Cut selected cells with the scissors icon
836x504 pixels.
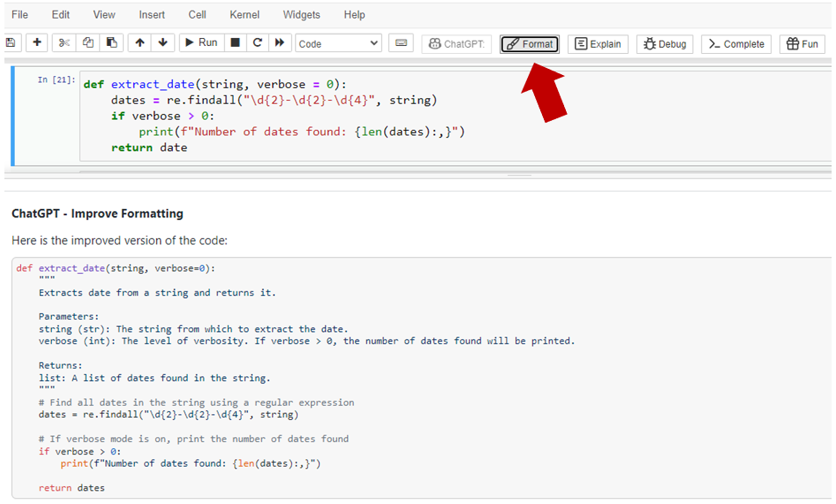(64, 43)
